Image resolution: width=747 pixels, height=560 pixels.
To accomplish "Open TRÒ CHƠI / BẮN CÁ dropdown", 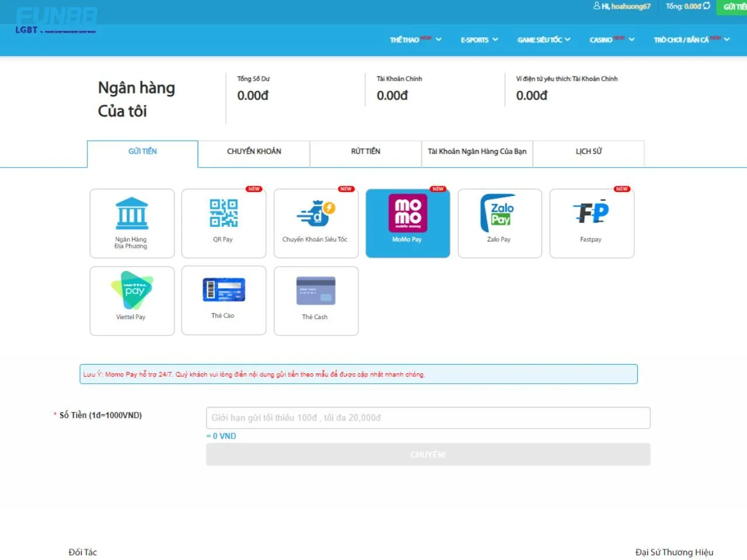I will pyautogui.click(x=692, y=40).
